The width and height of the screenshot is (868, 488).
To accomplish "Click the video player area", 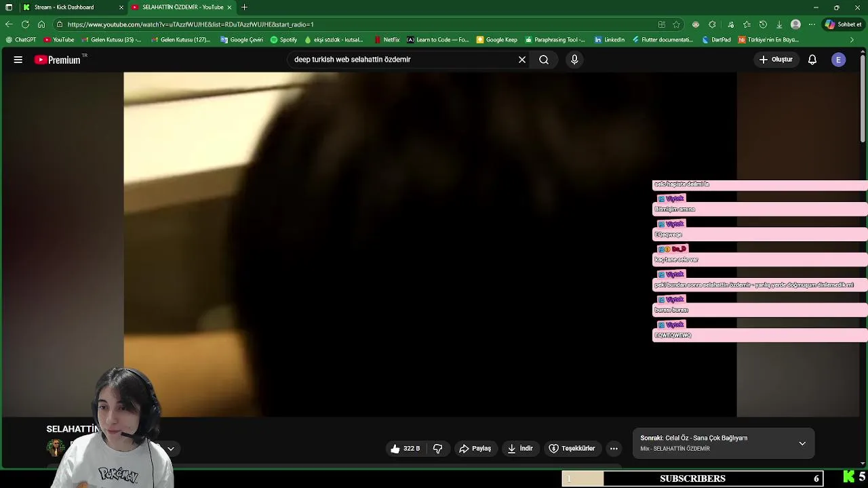I will pyautogui.click(x=430, y=244).
